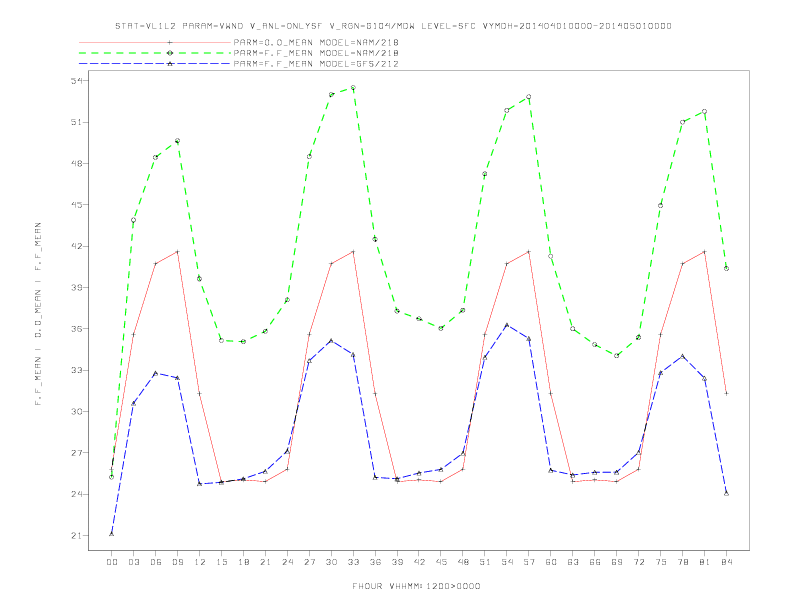The height and width of the screenshot is (612, 792).
Task: Click y-axis tick label 27
Action: tap(77, 453)
